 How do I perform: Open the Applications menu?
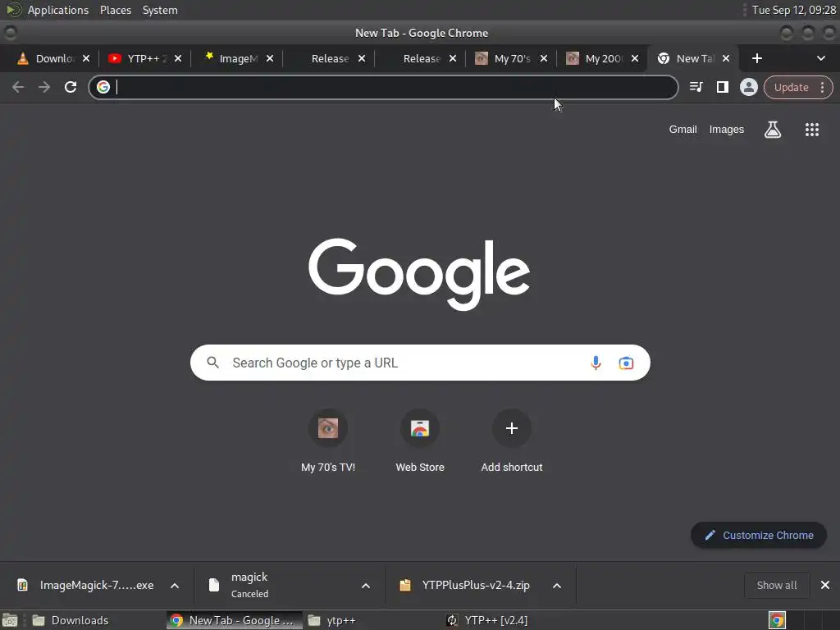coord(58,10)
